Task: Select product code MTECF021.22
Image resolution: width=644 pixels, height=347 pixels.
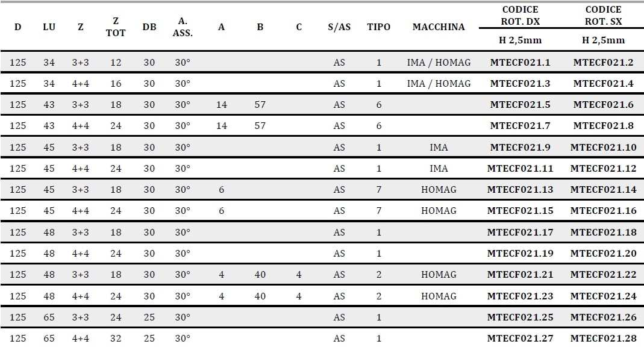Action: pyautogui.click(x=604, y=274)
